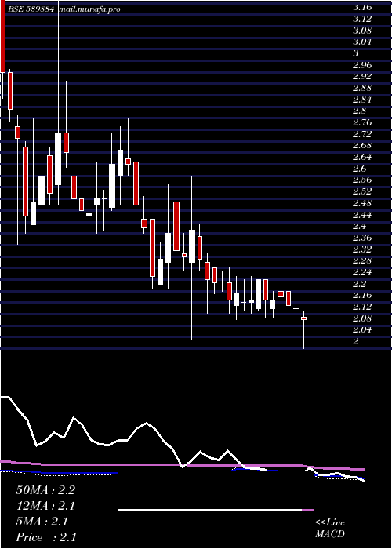392x549 pixels.
Task: Select the 2.36 price axis label
Action: tap(361, 238)
